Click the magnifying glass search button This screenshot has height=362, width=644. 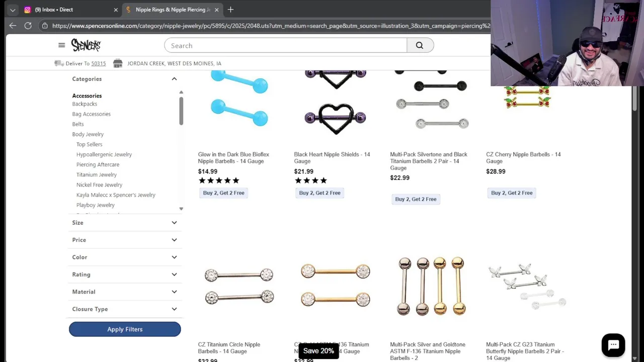[420, 45]
